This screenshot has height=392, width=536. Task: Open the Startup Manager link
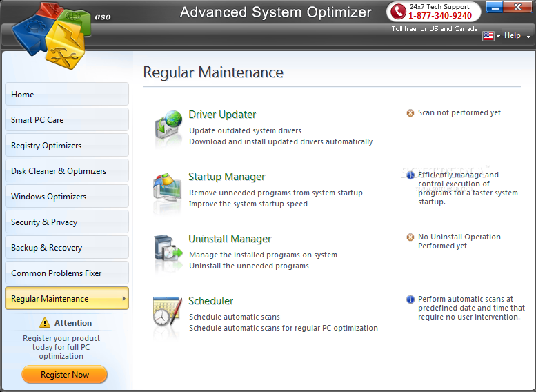[x=227, y=177]
